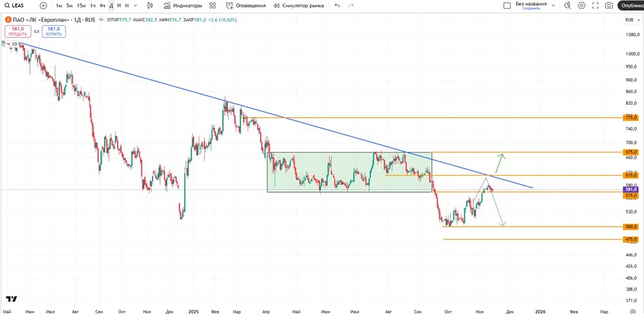Open chart settings hexagon icon

point(582,6)
